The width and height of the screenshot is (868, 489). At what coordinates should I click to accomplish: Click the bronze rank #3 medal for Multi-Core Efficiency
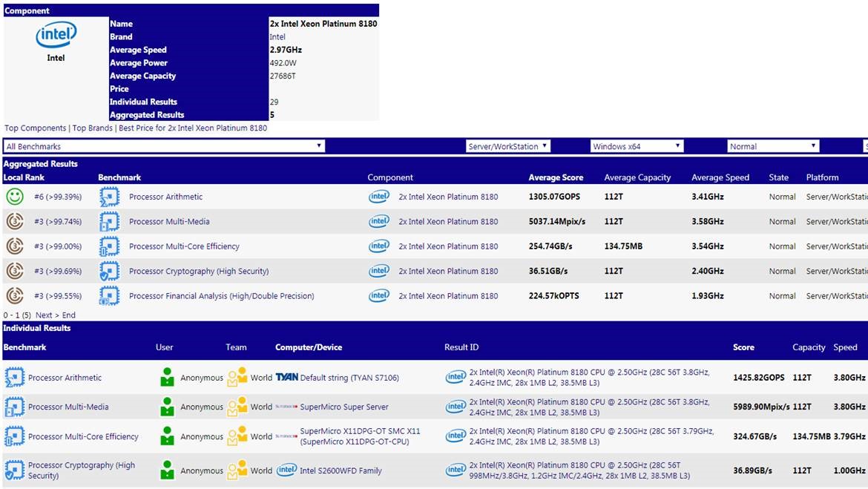click(15, 246)
